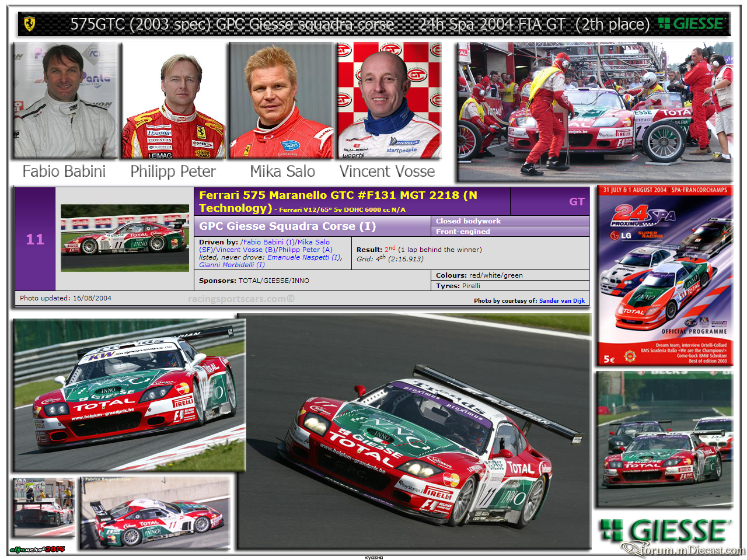This screenshot has height=560, width=747.
Task: Click the Tyres: Pirelli cell
Action: 511,286
